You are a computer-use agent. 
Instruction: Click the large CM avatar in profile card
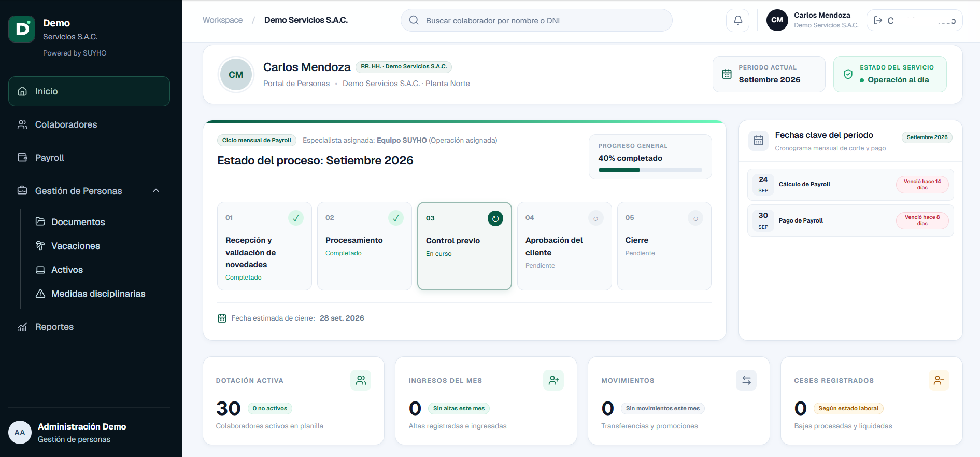[236, 75]
